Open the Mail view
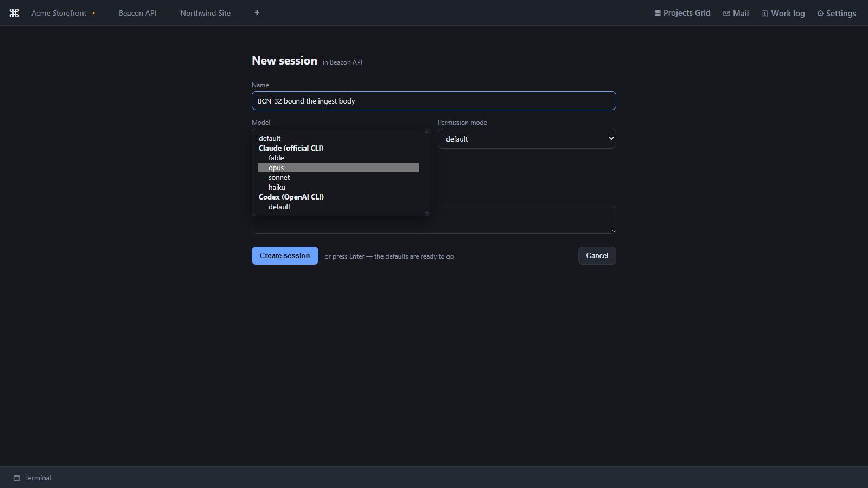Screen dimensions: 868x488 pos(736,13)
